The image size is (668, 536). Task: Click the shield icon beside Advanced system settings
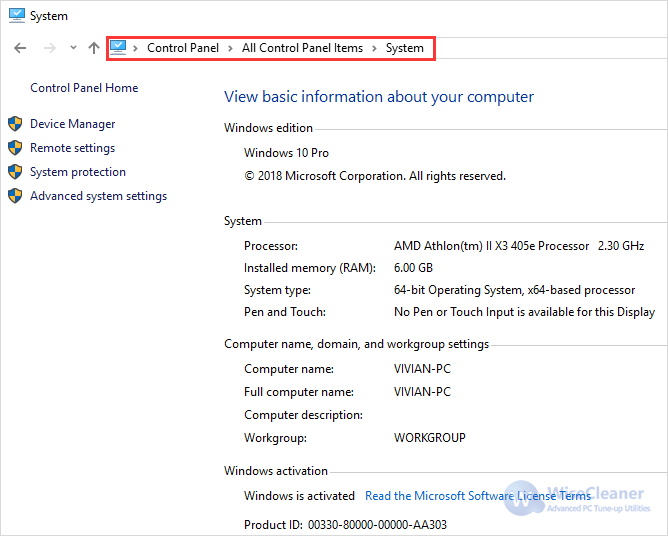15,196
